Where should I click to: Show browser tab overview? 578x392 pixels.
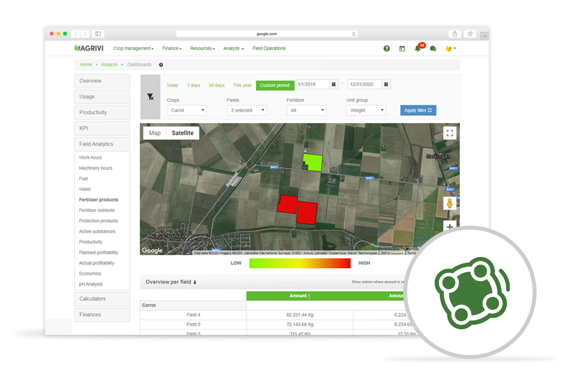coord(470,34)
